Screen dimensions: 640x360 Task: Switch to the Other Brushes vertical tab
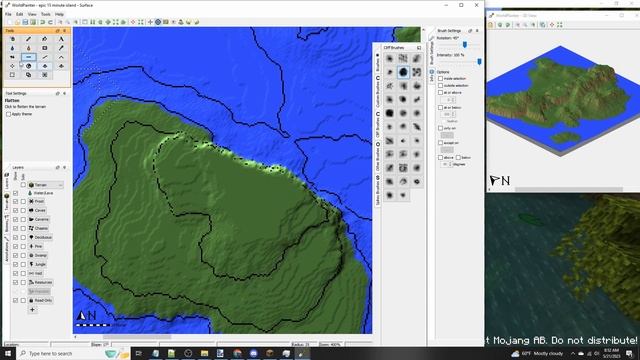[x=378, y=157]
